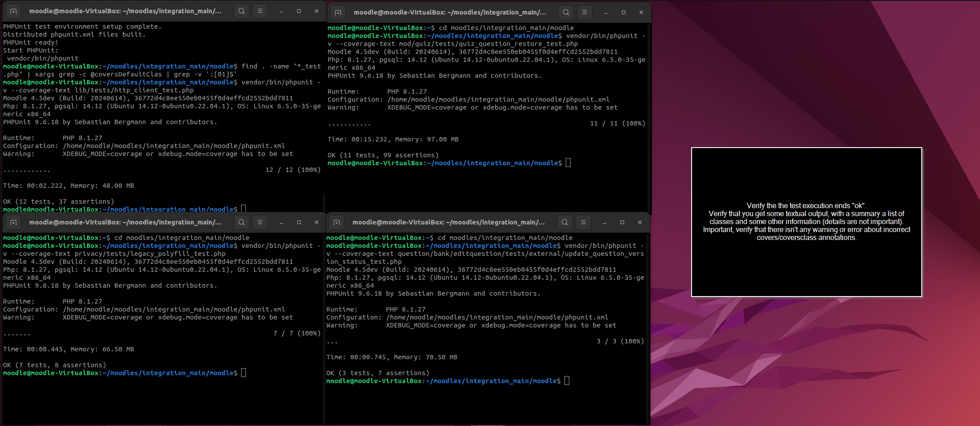Open hamburger menu in quiz_question_restore_test terminal
This screenshot has width=980, height=426.
pos(585,13)
